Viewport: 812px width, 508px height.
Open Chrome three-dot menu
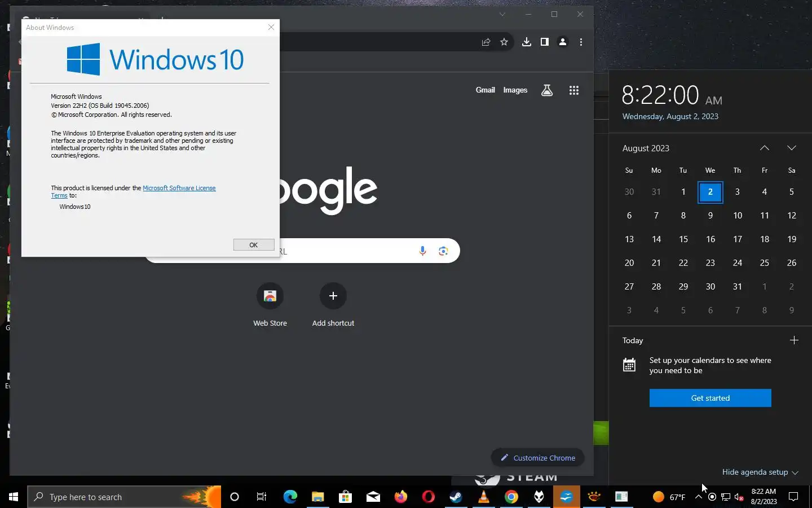click(581, 42)
